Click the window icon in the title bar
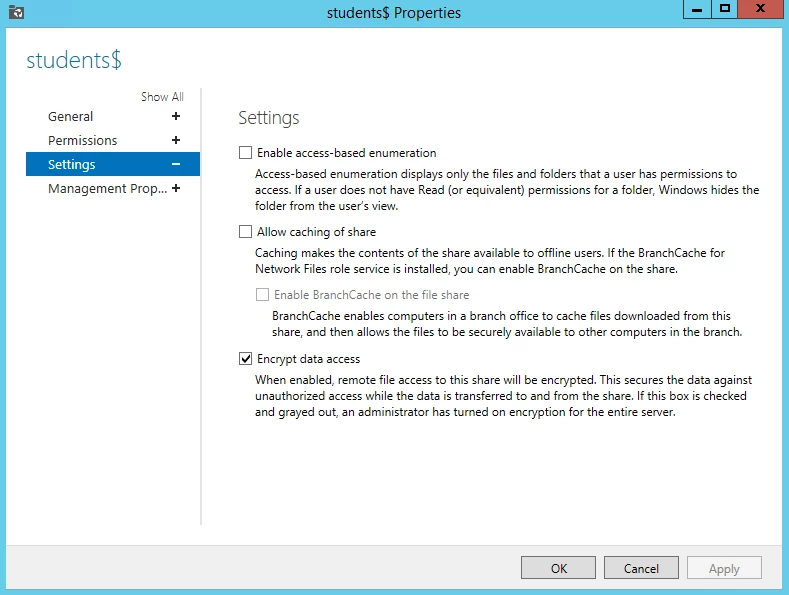The width and height of the screenshot is (789, 595). (x=16, y=12)
